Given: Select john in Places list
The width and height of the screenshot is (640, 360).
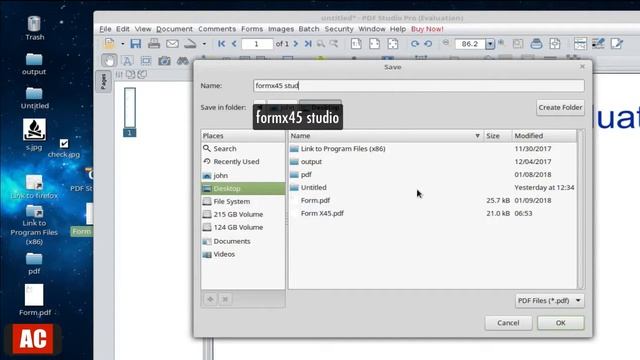Looking at the screenshot, I should click(x=243, y=176).
